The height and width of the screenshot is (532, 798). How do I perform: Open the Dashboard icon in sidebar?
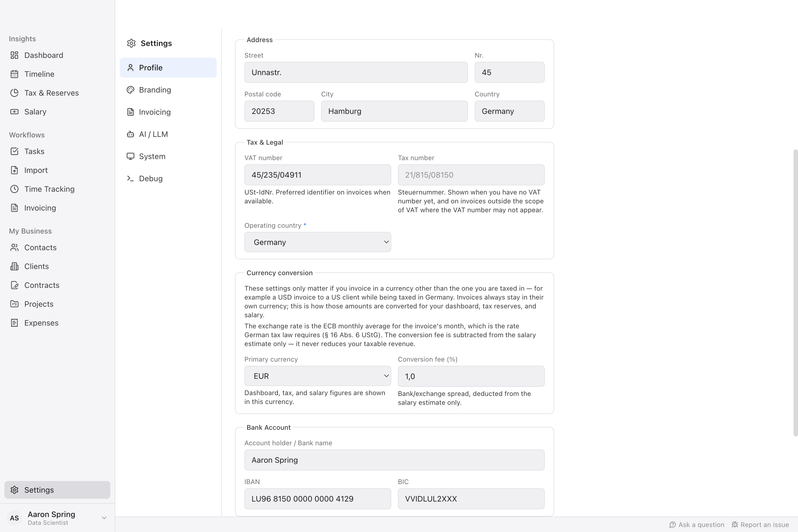coord(14,55)
